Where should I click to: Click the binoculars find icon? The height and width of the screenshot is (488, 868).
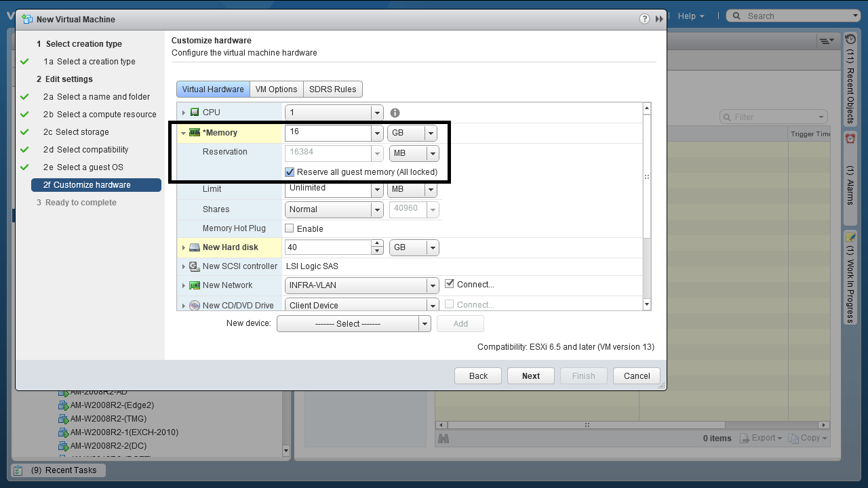(x=443, y=439)
